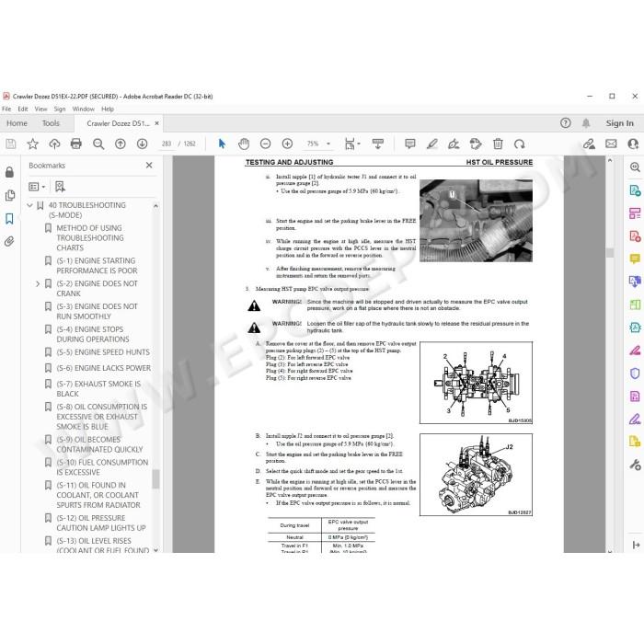Open S-7 EXHAUST SMOKE IS BLACK bookmark

point(98,389)
